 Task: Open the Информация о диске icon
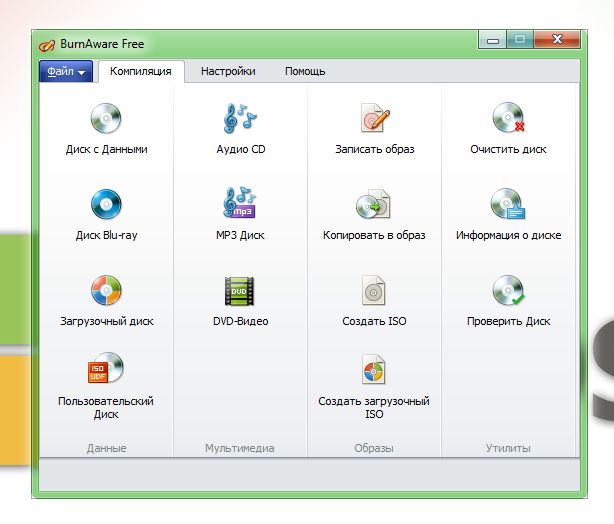tap(508, 205)
